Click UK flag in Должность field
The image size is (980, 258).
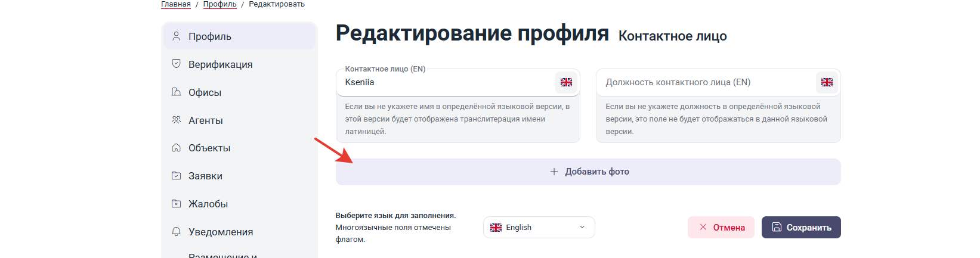[x=827, y=82]
